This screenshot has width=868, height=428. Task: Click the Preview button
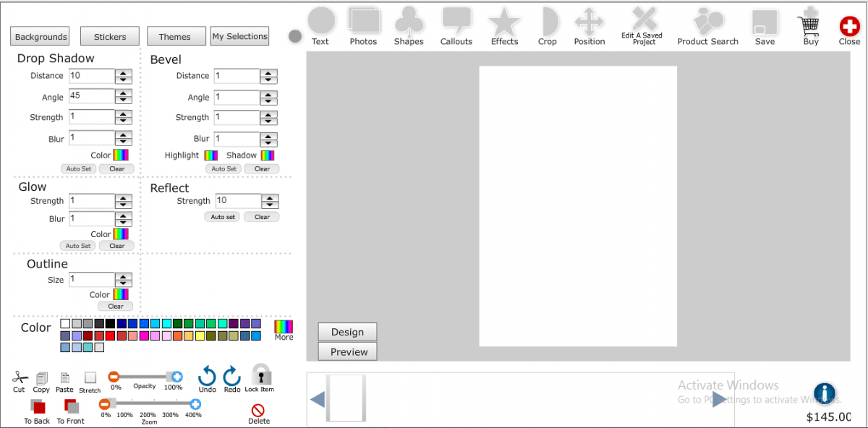[348, 352]
